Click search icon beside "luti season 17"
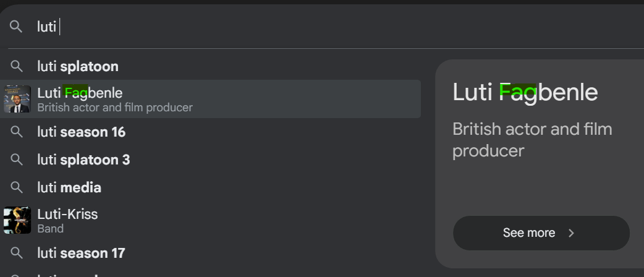 pyautogui.click(x=17, y=253)
